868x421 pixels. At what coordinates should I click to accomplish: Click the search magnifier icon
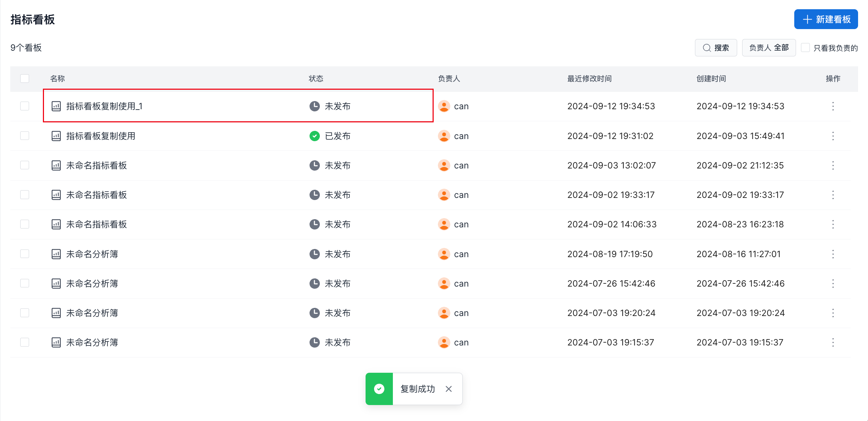point(707,48)
